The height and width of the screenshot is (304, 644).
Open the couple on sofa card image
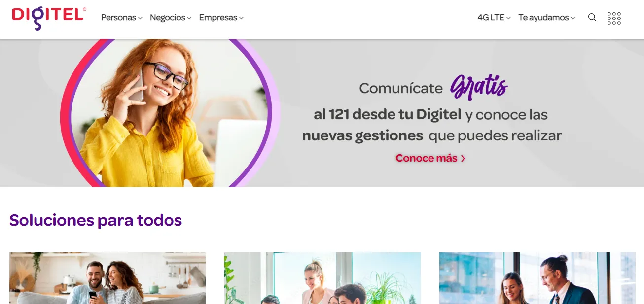click(x=107, y=278)
